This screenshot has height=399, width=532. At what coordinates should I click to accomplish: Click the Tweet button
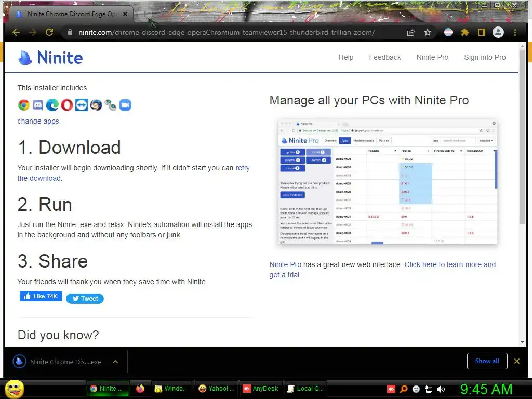(85, 299)
